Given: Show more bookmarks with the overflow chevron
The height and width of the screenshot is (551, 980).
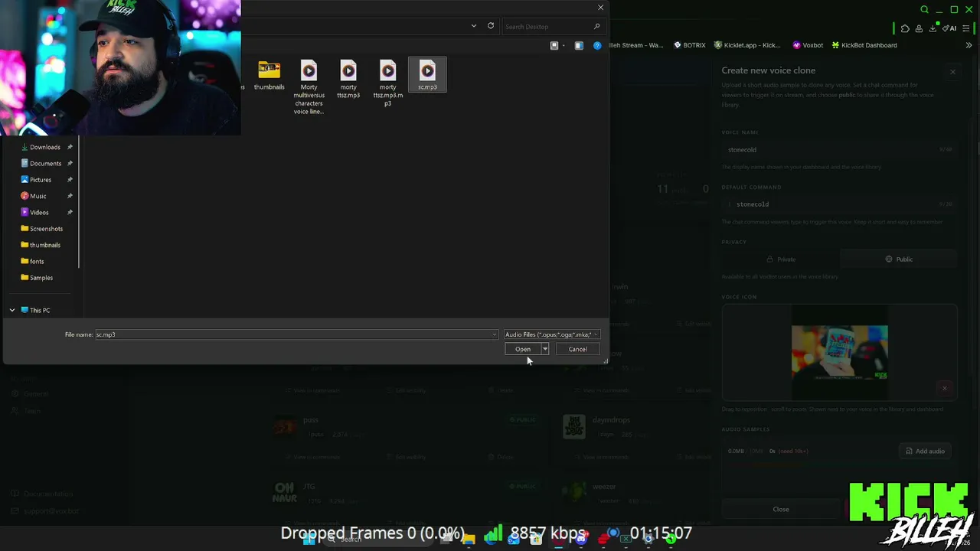Looking at the screenshot, I should coord(969,45).
